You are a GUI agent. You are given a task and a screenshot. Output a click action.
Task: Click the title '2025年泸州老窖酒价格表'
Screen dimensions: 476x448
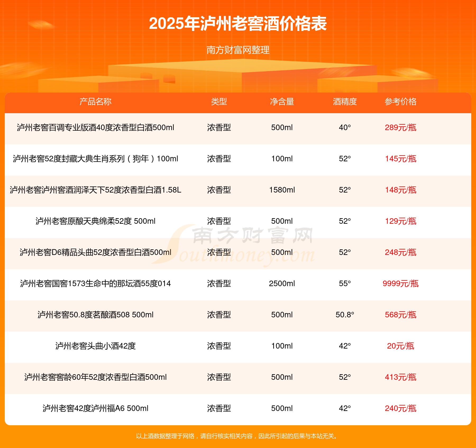(x=238, y=24)
